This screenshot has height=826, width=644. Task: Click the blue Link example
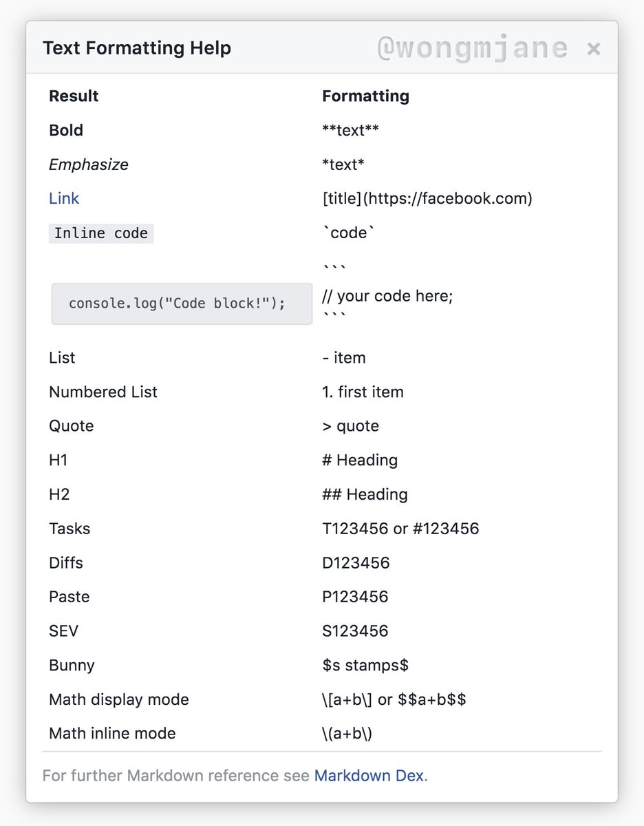pos(64,198)
